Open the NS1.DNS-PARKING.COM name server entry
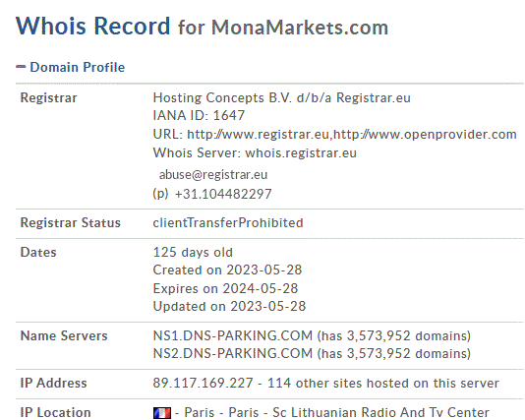Image resolution: width=525 pixels, height=420 pixels. [x=233, y=335]
